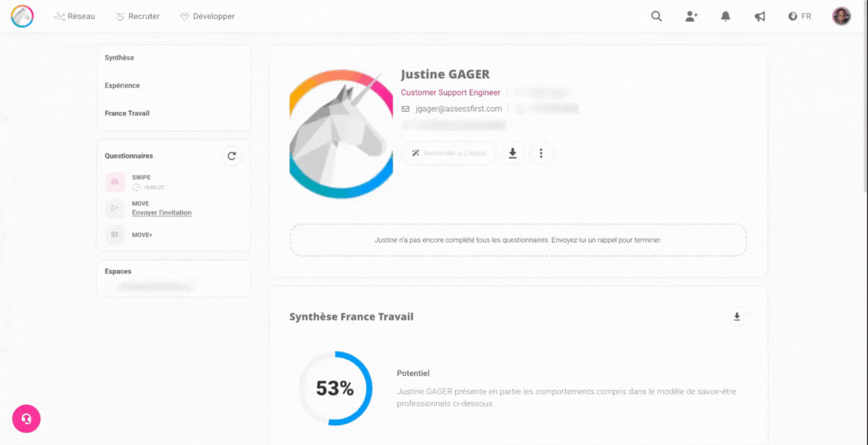Open the Recruter menu

tap(137, 16)
